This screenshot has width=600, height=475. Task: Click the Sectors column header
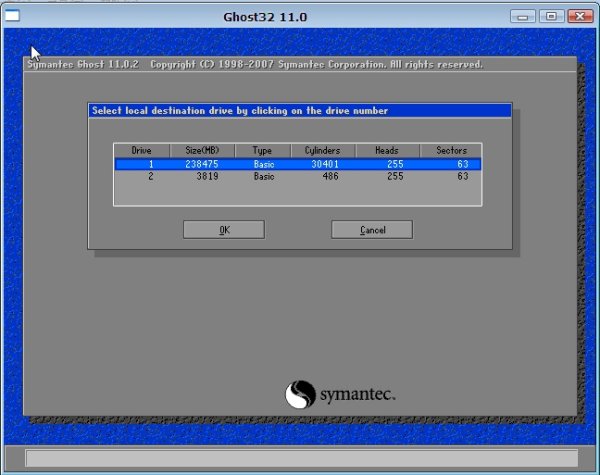[451, 150]
